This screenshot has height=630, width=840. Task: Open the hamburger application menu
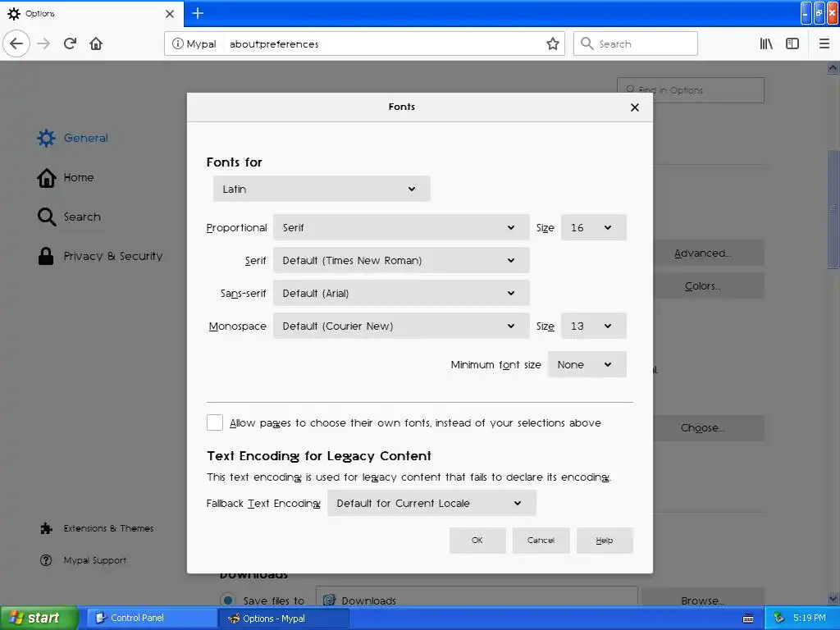824,43
